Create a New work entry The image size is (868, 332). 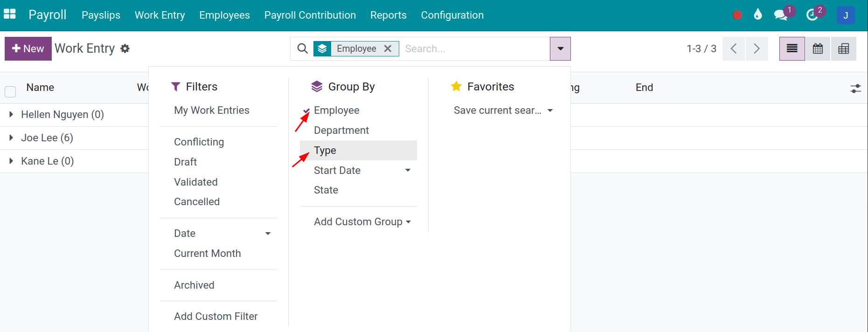pos(28,48)
